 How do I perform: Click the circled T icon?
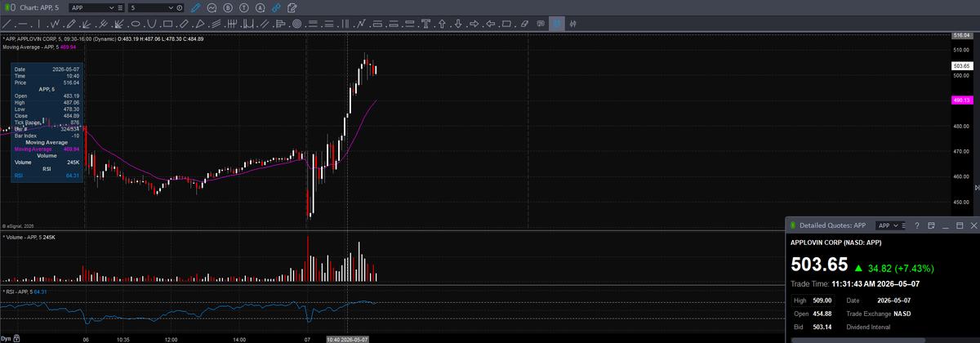coord(243,7)
